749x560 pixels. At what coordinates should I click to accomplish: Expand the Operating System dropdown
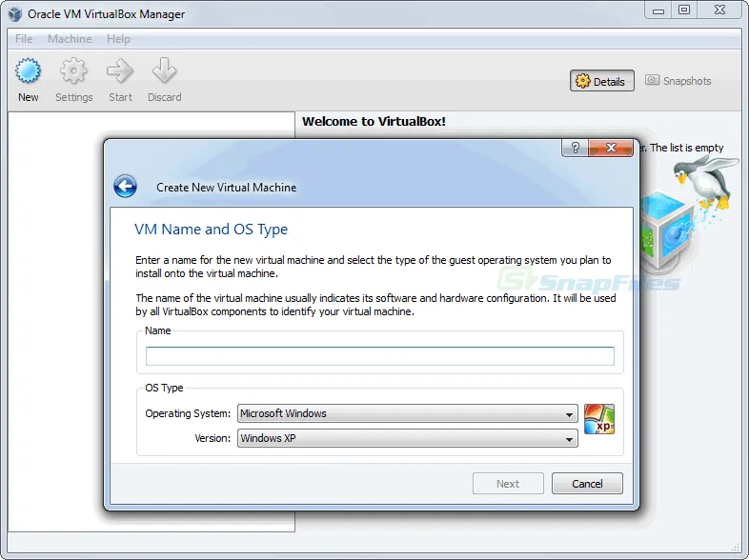click(x=407, y=414)
